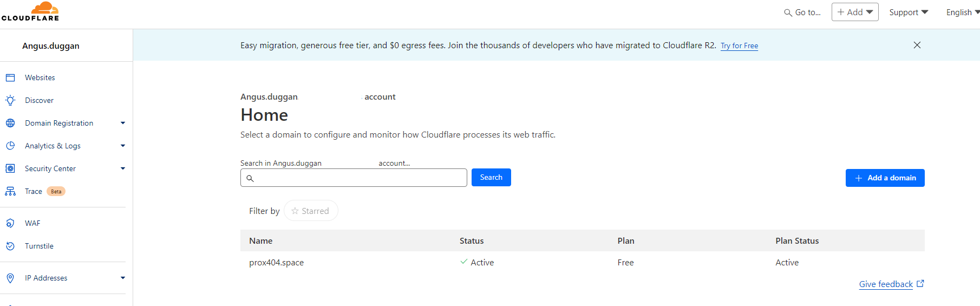Click the Angus.duggan account name in sidebar

(51, 45)
